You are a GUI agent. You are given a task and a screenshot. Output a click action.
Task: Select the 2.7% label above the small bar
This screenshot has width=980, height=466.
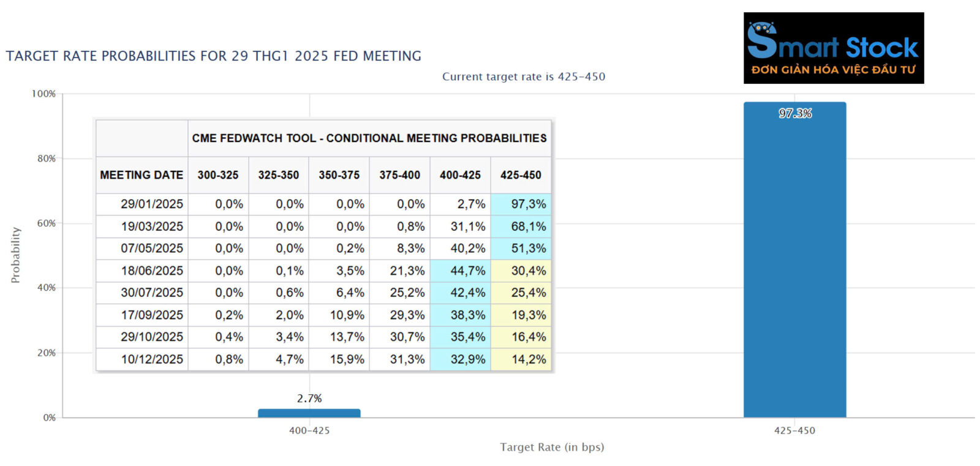[x=309, y=399]
